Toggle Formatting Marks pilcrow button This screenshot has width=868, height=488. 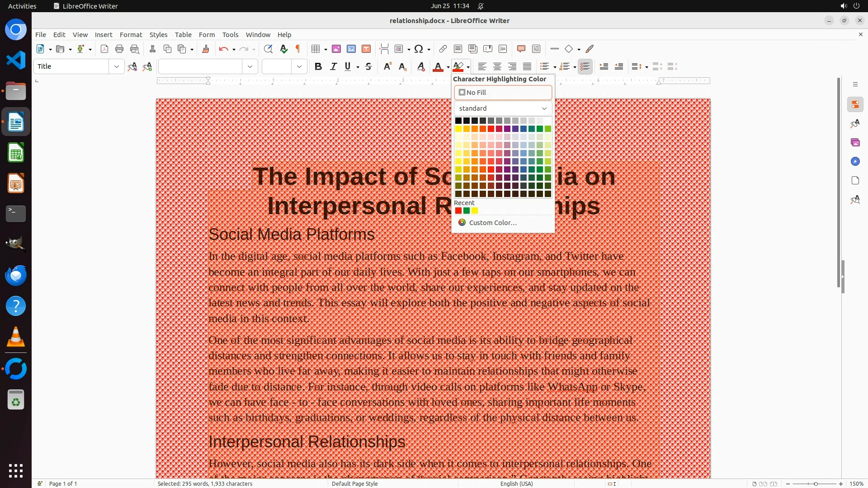(x=298, y=49)
